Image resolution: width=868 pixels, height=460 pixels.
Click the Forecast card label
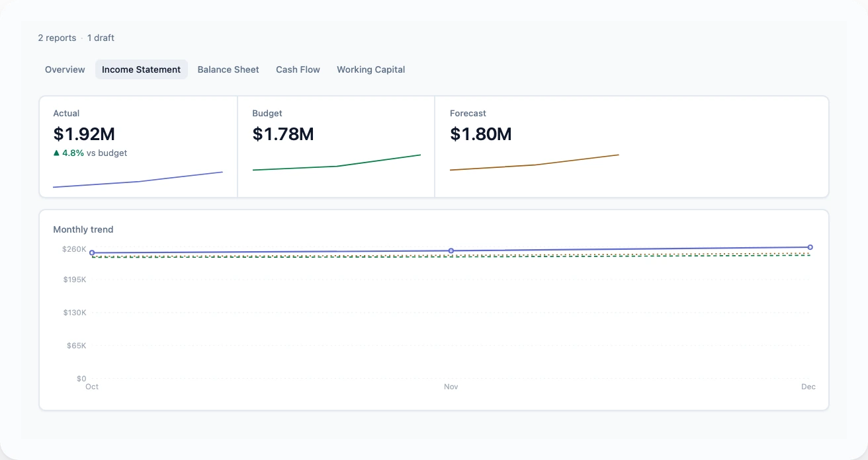pyautogui.click(x=468, y=113)
